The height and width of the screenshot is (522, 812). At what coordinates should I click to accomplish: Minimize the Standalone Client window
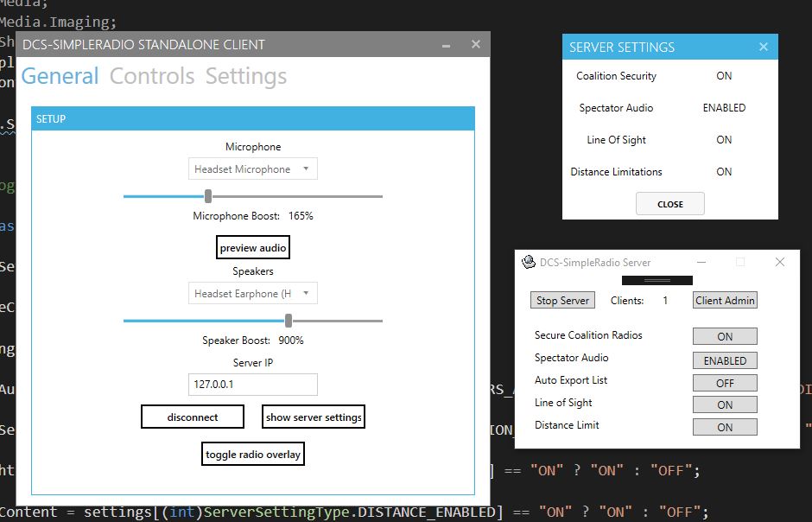(x=446, y=45)
